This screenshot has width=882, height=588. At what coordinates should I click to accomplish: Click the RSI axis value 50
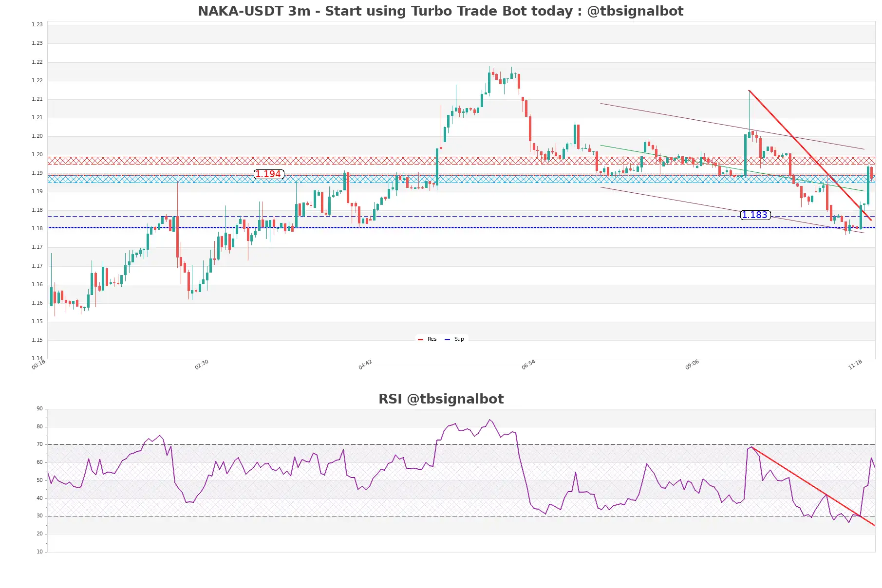coord(39,480)
